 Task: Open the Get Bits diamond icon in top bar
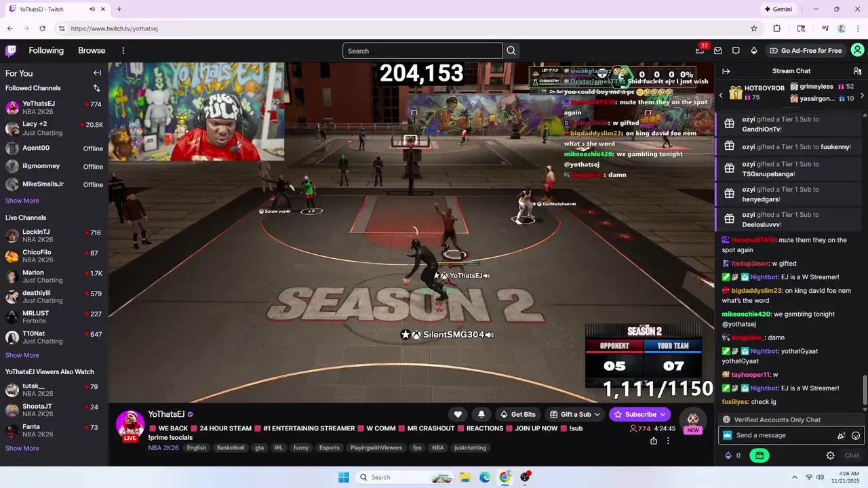[753, 51]
